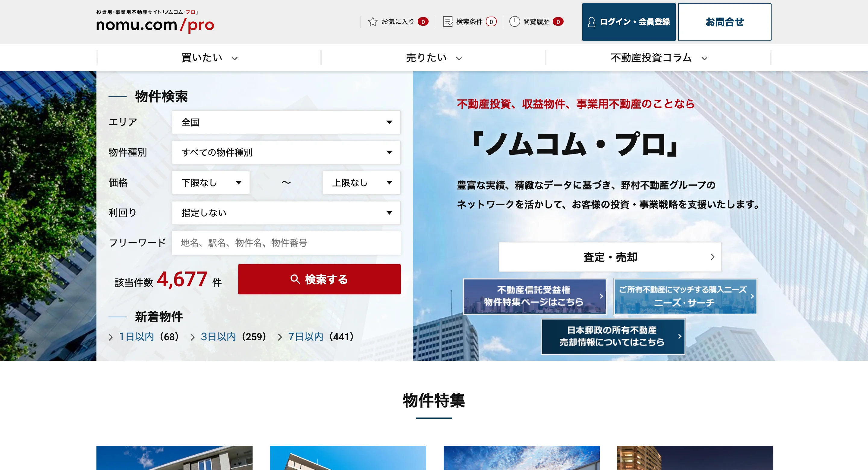Open the second 物件特集 thumbnail
This screenshot has width=868, height=470.
[348, 458]
